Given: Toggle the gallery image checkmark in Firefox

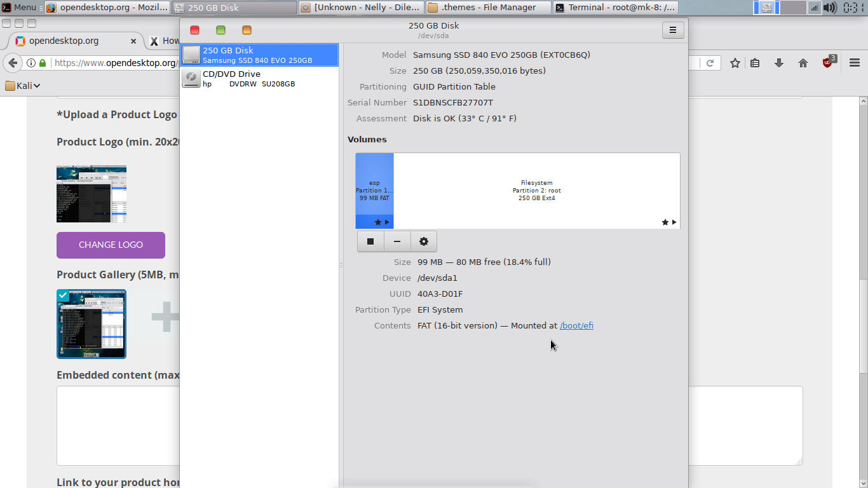Looking at the screenshot, I should [63, 295].
